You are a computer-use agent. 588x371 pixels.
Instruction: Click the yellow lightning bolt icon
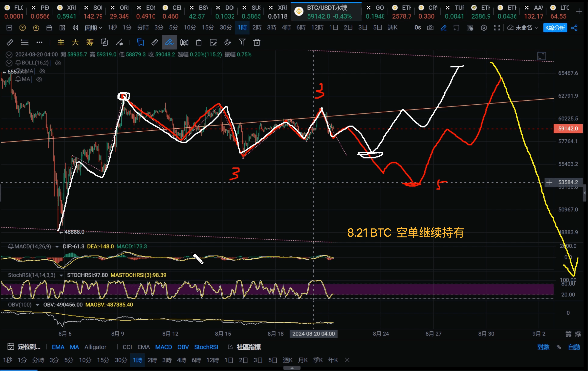coord(36,28)
